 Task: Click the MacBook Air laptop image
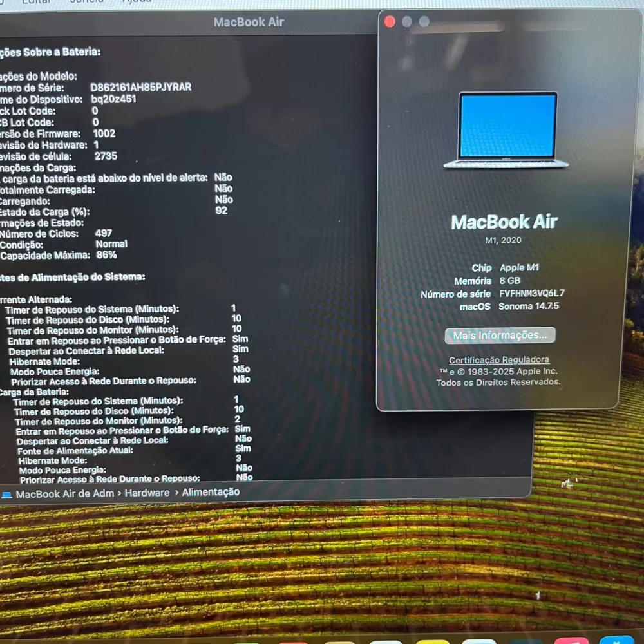coord(507,130)
